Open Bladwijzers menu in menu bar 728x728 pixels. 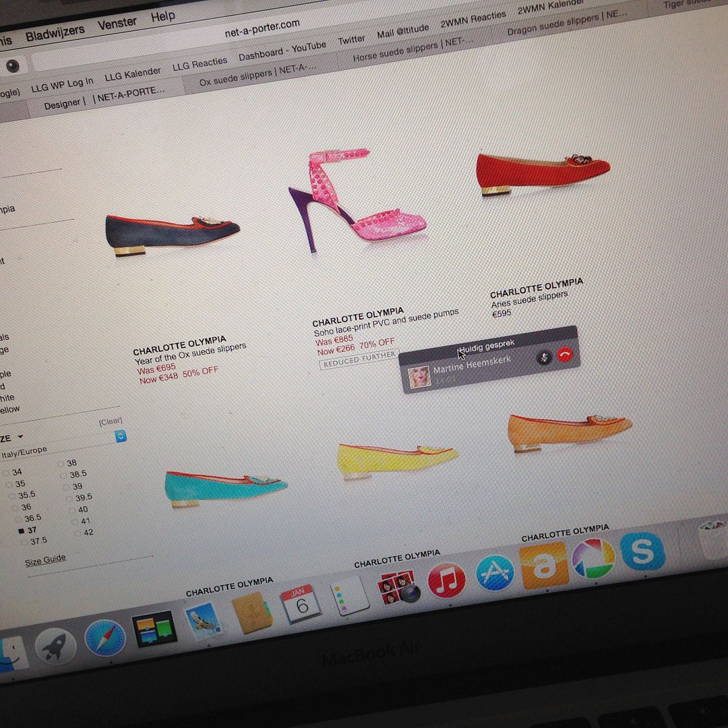coord(55,32)
